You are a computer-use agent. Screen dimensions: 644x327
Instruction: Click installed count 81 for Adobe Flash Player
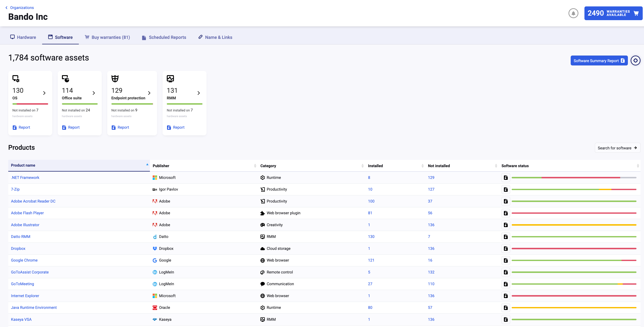(x=370, y=213)
